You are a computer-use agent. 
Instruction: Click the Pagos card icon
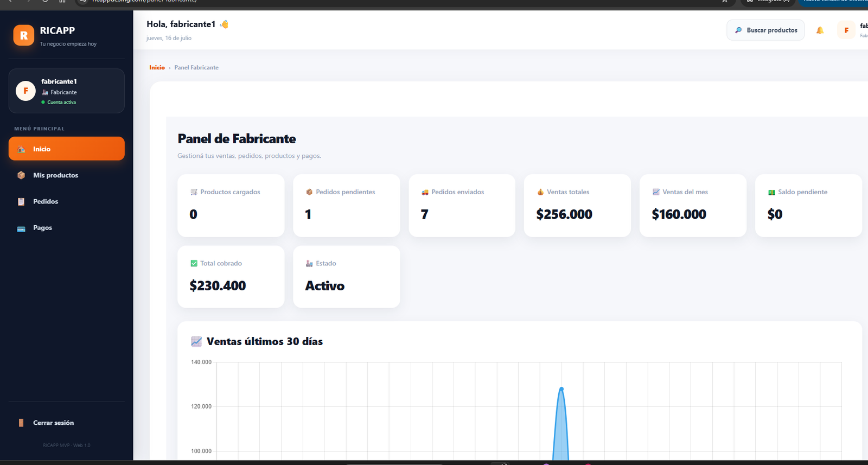(21, 228)
